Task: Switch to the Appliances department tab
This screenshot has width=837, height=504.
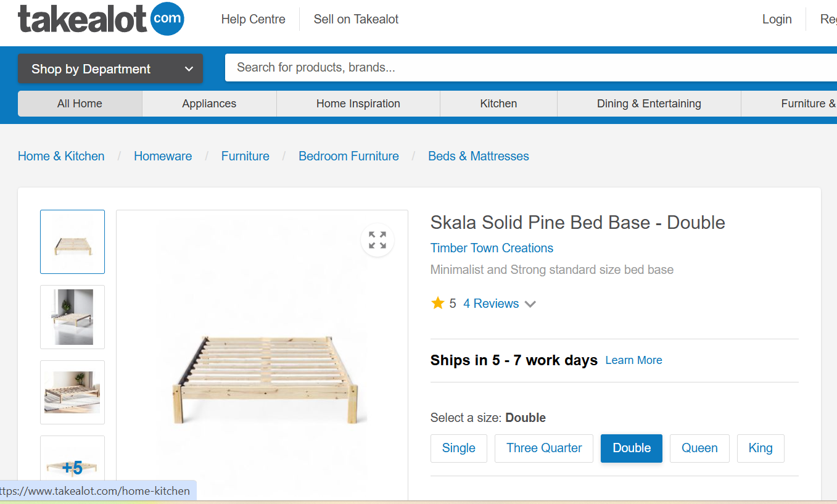Action: tap(209, 103)
